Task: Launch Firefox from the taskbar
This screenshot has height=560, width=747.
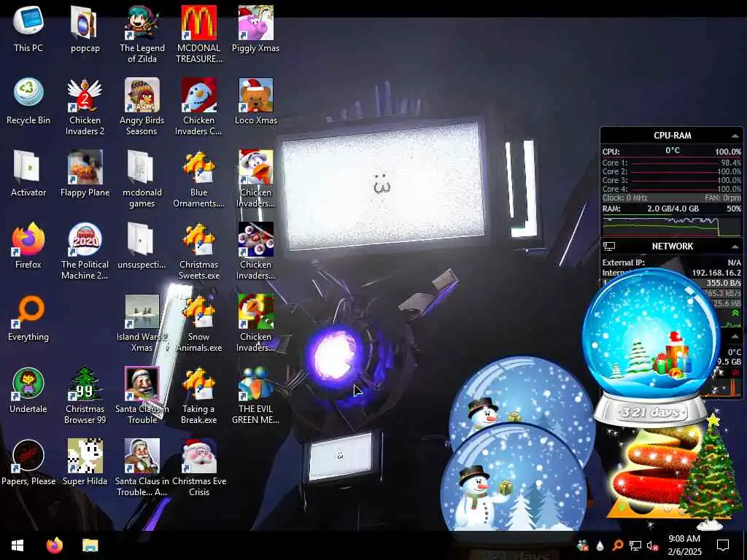Action: tap(55, 545)
